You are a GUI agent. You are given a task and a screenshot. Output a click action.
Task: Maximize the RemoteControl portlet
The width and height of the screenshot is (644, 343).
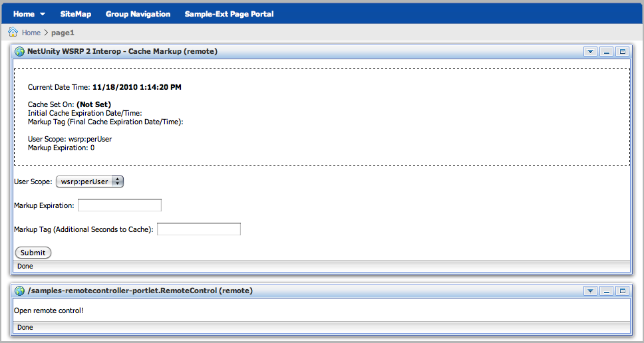click(622, 290)
